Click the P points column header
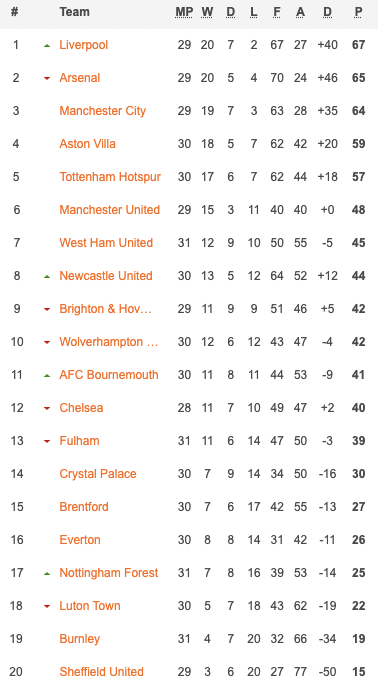Screen dimensions: 378x688 pos(359,12)
